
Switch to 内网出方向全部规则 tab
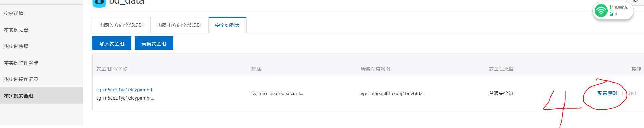pyautogui.click(x=179, y=25)
